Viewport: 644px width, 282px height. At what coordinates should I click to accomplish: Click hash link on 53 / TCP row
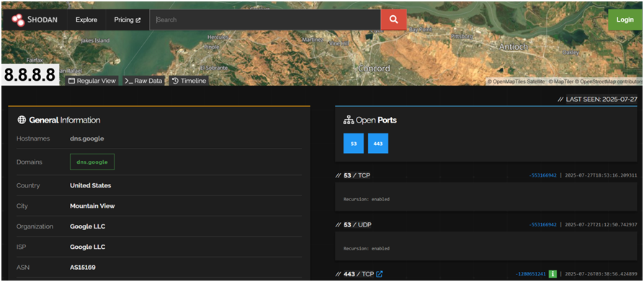click(542, 175)
